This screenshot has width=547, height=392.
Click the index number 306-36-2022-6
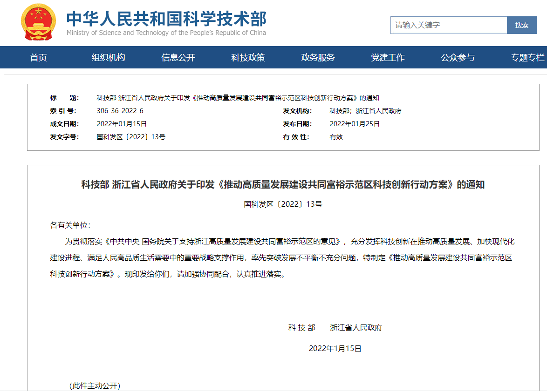[120, 111]
